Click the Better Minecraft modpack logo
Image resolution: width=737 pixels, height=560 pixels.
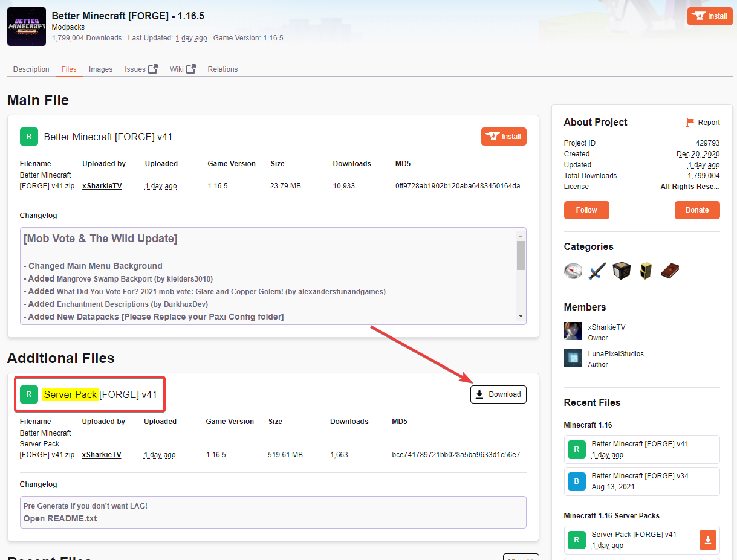(27, 27)
